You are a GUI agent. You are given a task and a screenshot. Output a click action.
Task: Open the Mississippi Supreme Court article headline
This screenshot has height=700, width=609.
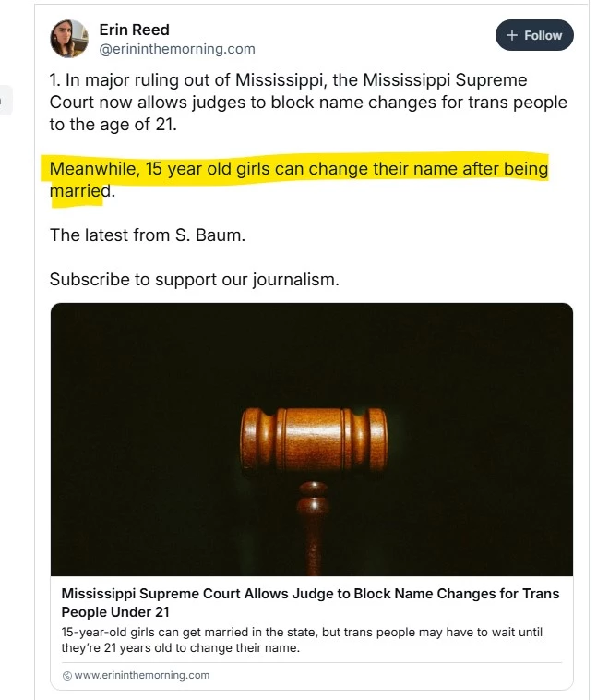click(310, 594)
